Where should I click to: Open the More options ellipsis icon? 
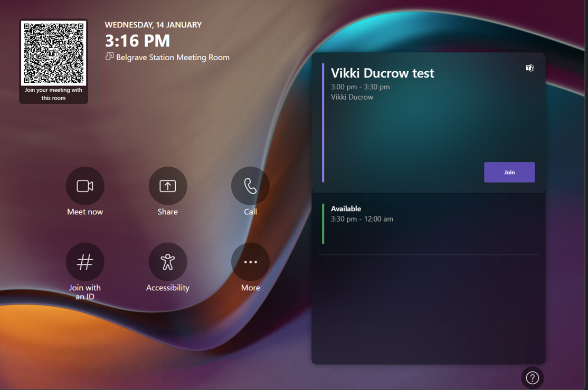250,262
